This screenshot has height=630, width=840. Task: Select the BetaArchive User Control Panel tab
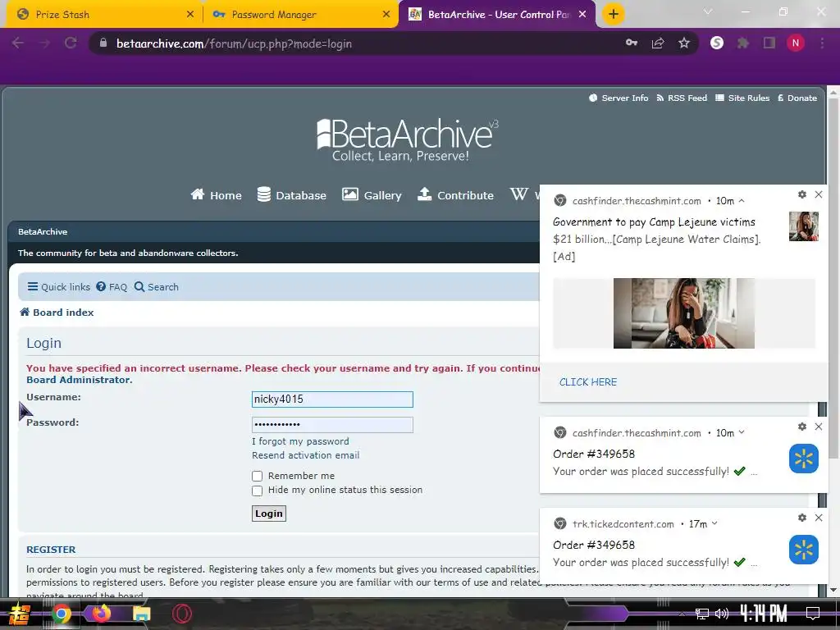[x=498, y=15]
